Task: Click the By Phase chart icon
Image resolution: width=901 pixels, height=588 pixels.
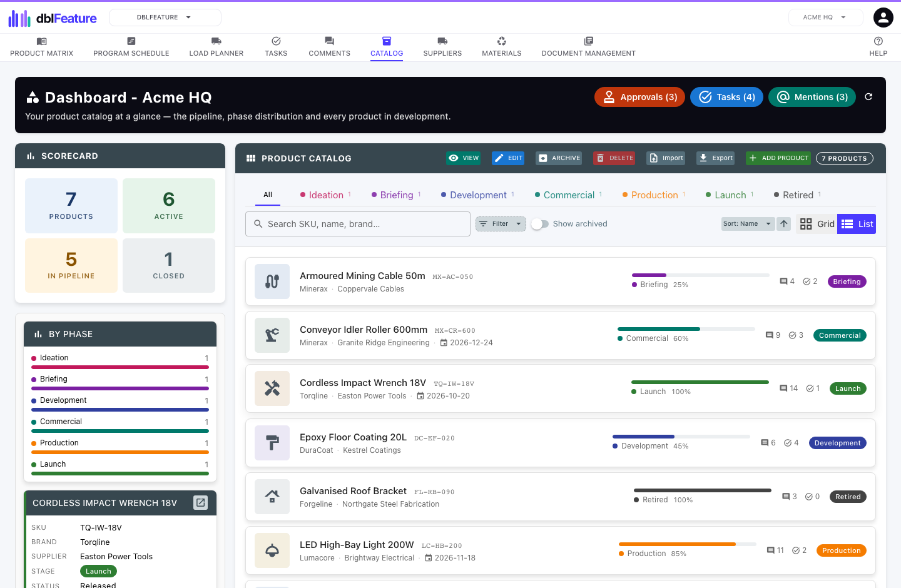Action: (38, 334)
